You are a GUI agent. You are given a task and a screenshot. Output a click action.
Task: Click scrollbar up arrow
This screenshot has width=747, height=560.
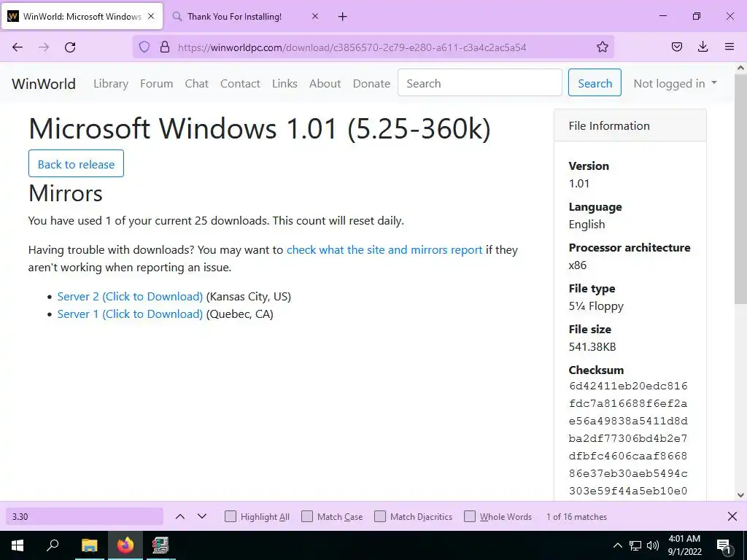click(740, 68)
